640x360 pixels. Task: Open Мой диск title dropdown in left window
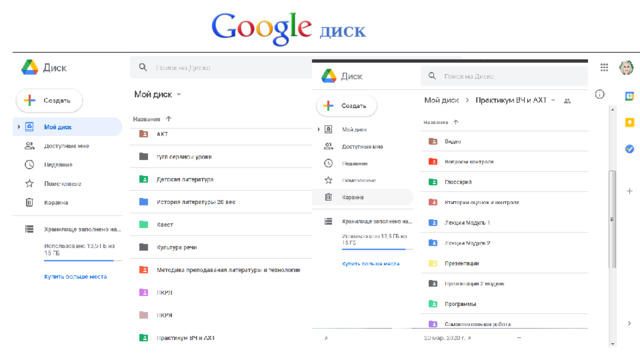pyautogui.click(x=179, y=95)
